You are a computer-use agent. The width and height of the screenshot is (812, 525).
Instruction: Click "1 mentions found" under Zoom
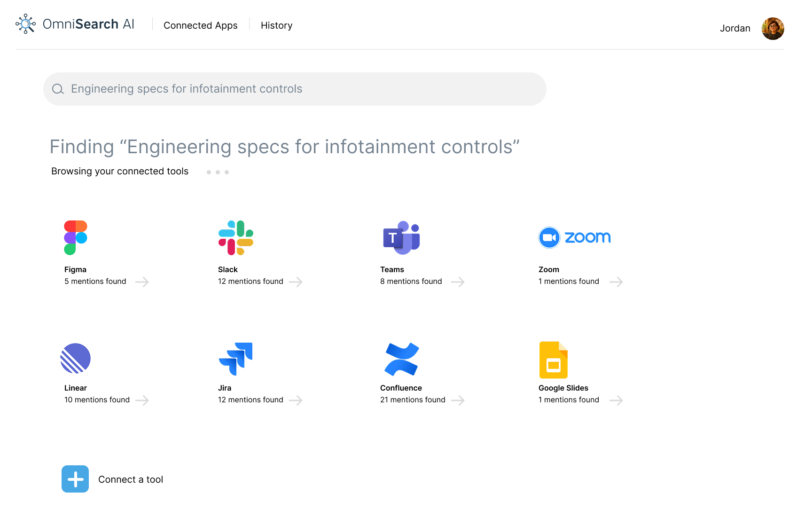pyautogui.click(x=569, y=281)
